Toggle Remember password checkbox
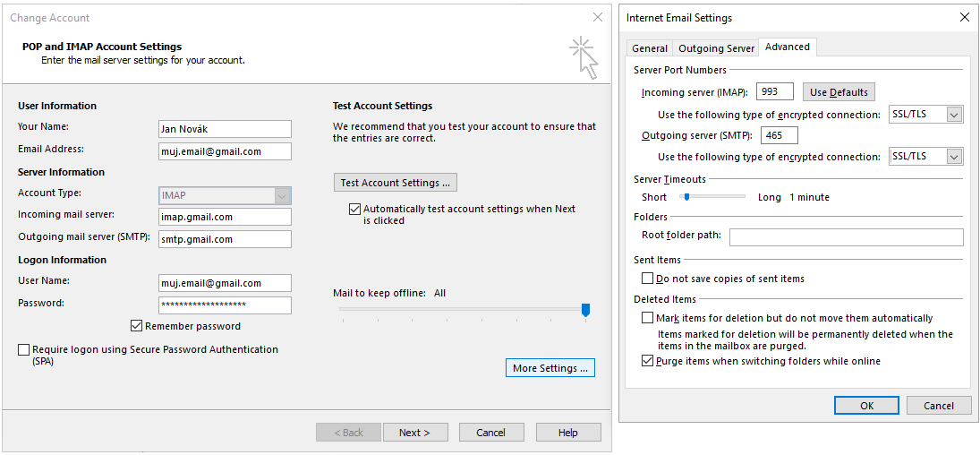Image resolution: width=980 pixels, height=455 pixels. [137, 325]
